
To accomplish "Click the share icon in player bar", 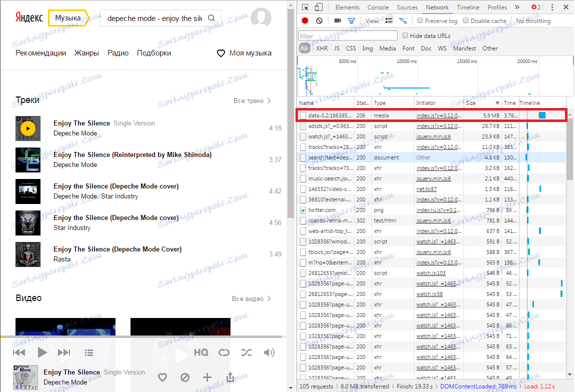I will click(230, 377).
